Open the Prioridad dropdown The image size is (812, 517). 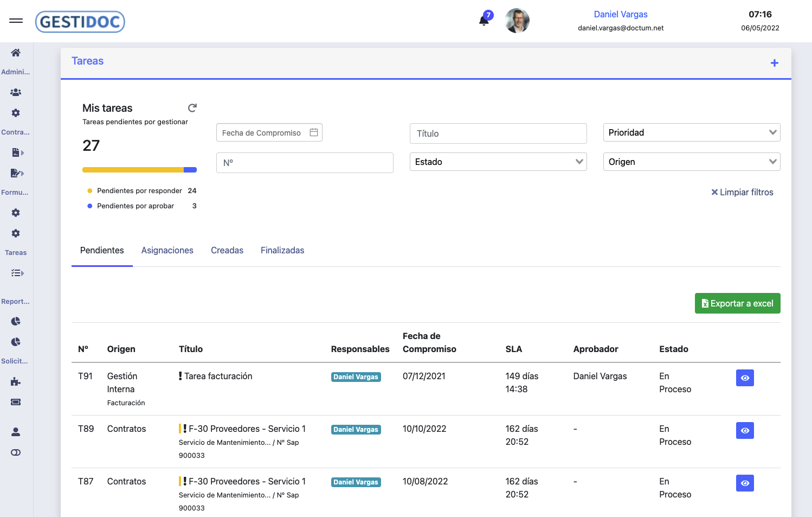pyautogui.click(x=691, y=132)
